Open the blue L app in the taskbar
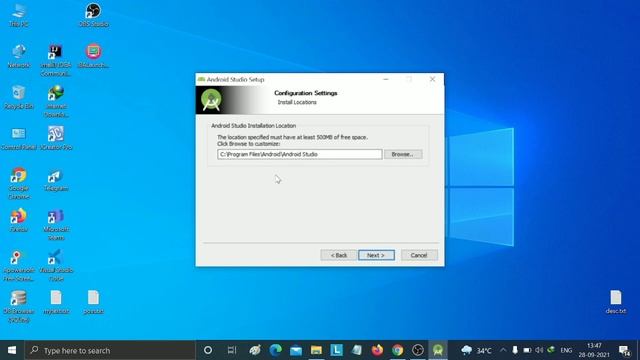 pos(336,350)
